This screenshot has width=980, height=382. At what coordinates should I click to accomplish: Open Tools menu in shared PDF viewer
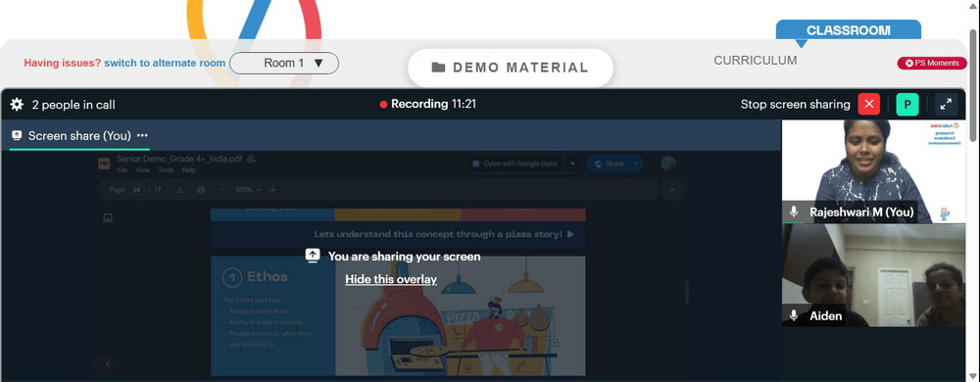166,170
